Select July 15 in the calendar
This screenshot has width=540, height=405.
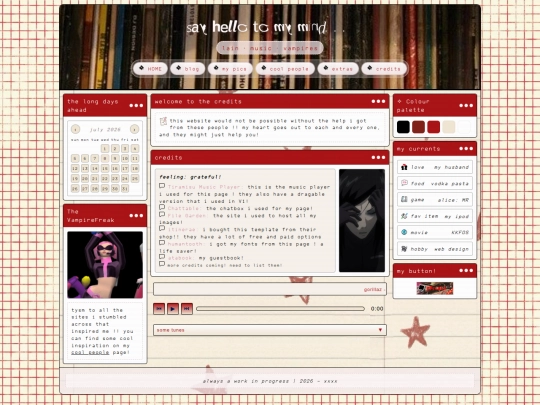click(105, 168)
